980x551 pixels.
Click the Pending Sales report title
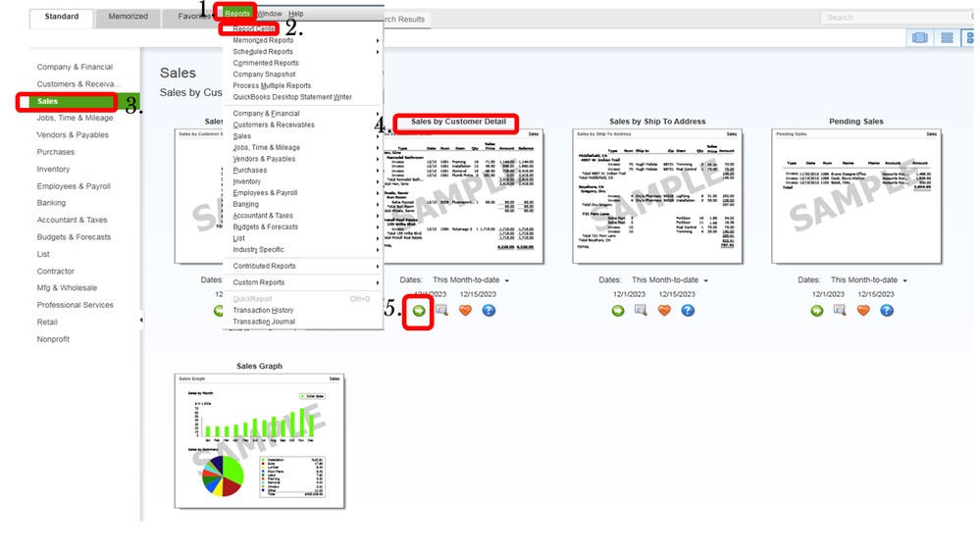pyautogui.click(x=856, y=122)
